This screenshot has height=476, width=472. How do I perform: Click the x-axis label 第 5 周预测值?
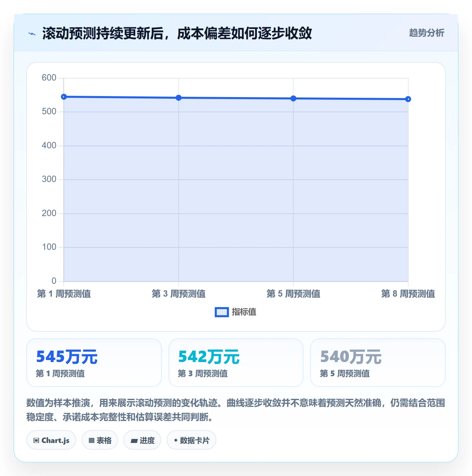pyautogui.click(x=293, y=294)
